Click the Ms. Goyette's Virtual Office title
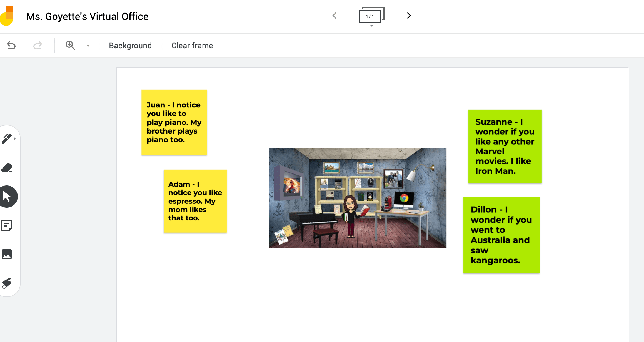644x342 pixels. (87, 16)
